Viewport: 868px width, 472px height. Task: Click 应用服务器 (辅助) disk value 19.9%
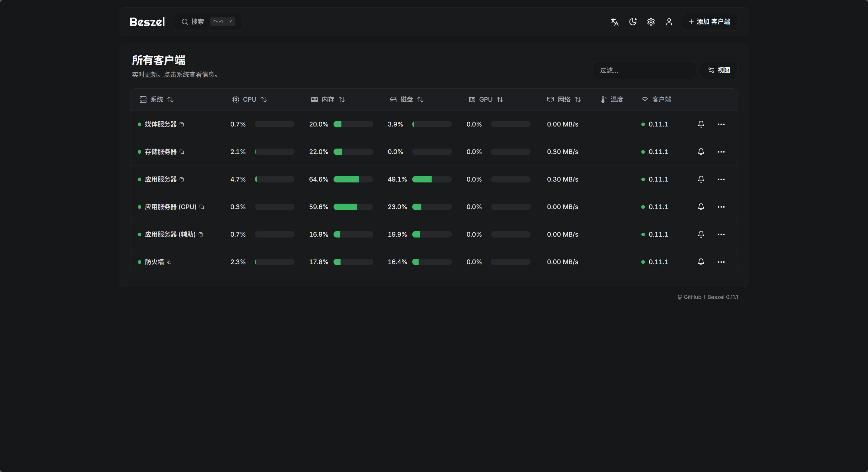(397, 234)
